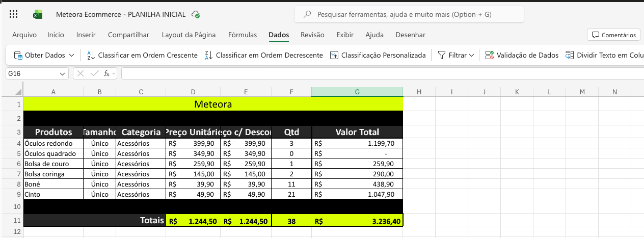Switch to the Fórmulas tab
644x238 pixels.
(243, 35)
